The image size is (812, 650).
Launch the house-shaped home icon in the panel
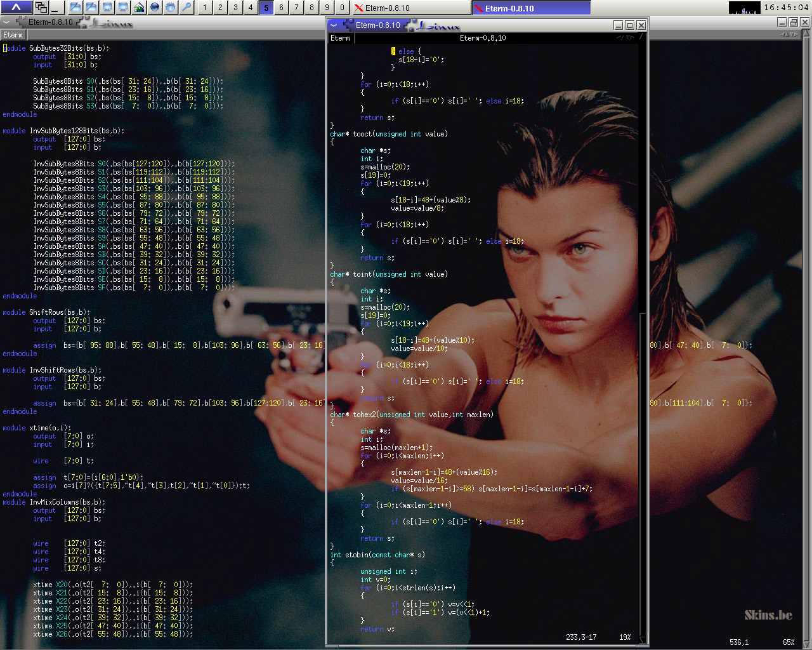[139, 8]
